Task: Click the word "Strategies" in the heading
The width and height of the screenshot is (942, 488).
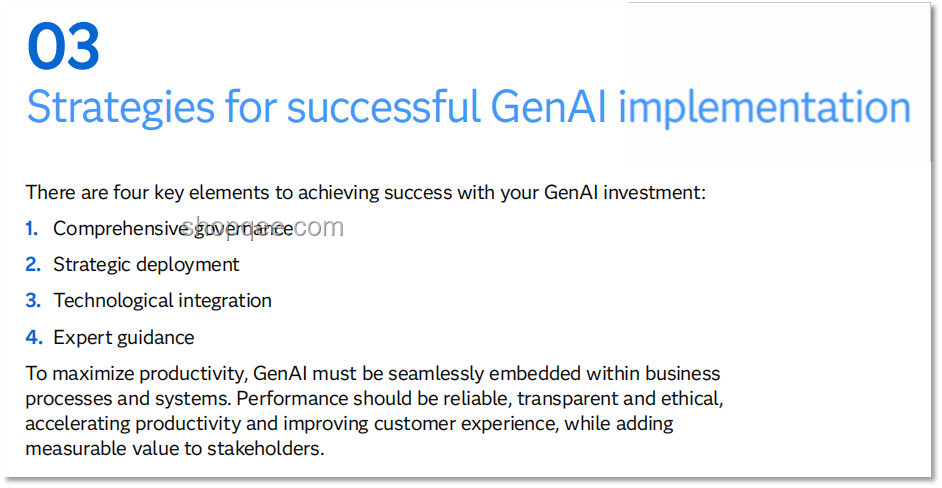Action: point(120,108)
